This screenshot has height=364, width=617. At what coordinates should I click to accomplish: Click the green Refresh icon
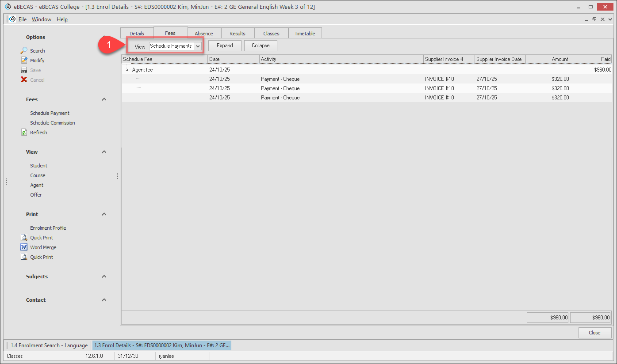pyautogui.click(x=24, y=133)
